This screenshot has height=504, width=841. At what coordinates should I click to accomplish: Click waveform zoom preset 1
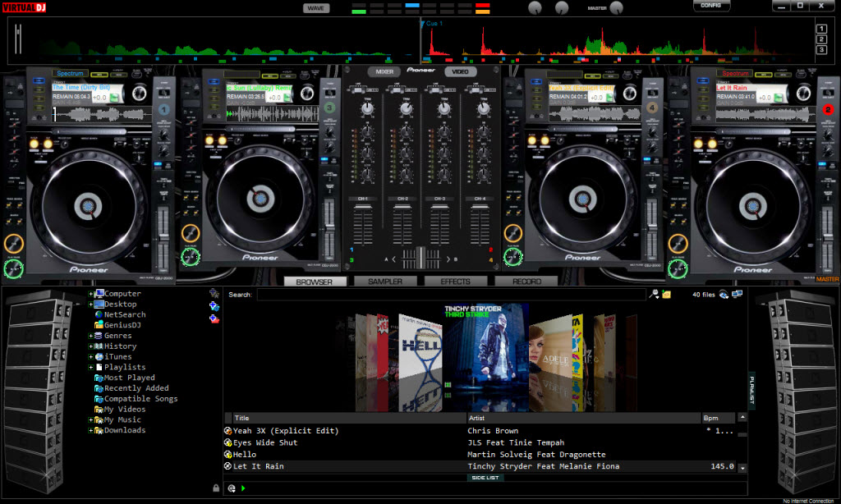[821, 29]
